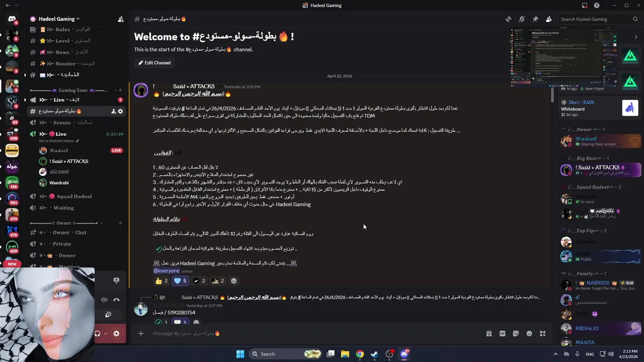Open the Hadeel Gaming server dropdown
The width and height of the screenshot is (644, 362).
click(54, 19)
